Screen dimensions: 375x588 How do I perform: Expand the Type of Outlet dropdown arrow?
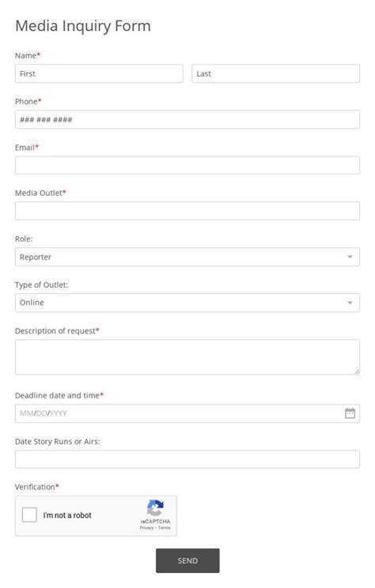(350, 303)
